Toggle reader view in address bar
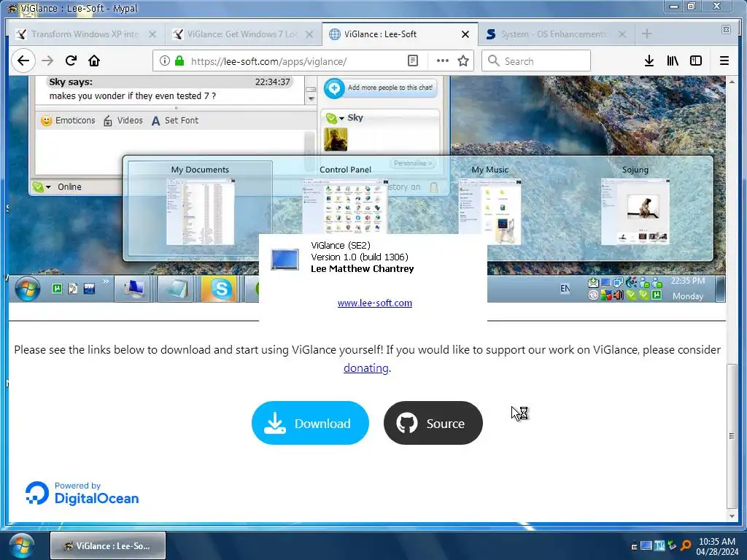The width and height of the screenshot is (747, 560). click(413, 61)
